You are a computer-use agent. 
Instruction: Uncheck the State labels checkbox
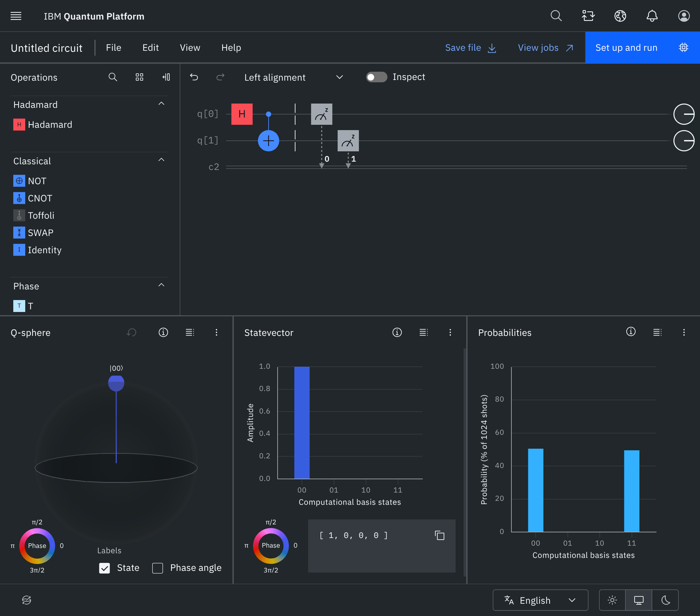pos(105,568)
